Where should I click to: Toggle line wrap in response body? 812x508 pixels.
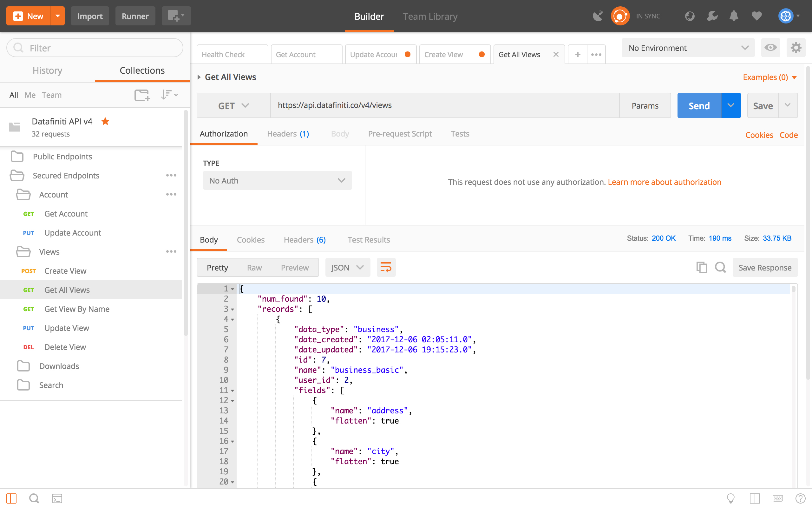point(386,267)
